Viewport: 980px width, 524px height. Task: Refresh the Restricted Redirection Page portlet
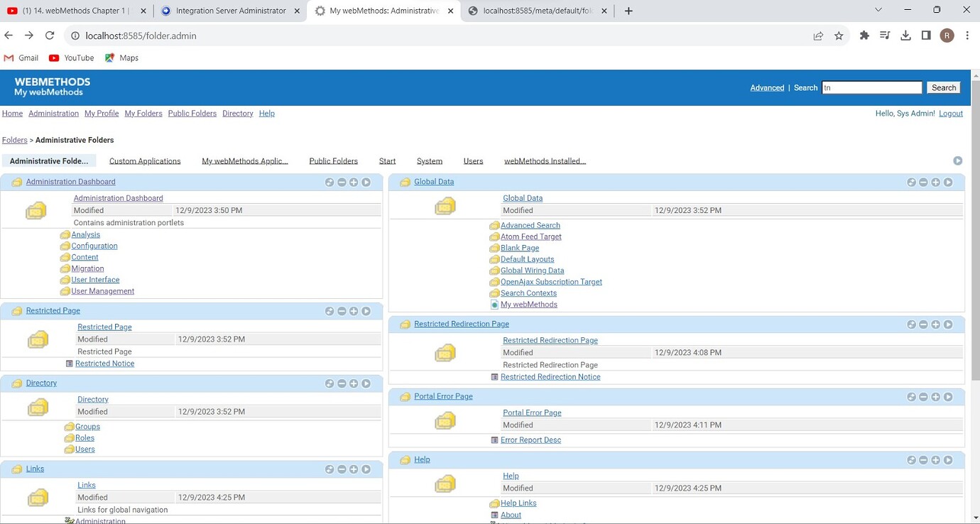[911, 324]
